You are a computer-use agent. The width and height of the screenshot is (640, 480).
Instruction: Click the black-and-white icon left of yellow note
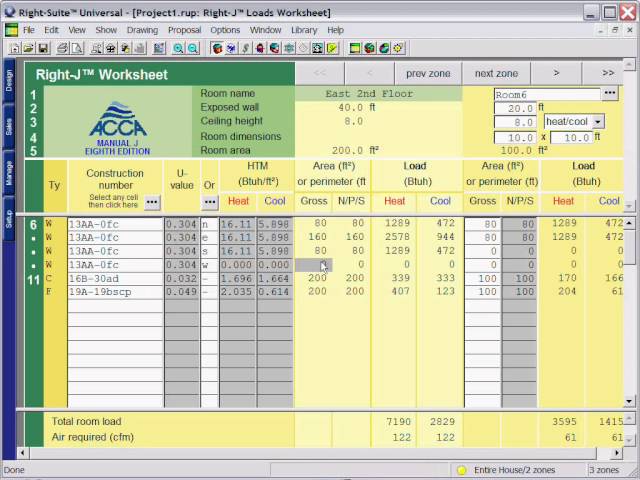pos(318,48)
